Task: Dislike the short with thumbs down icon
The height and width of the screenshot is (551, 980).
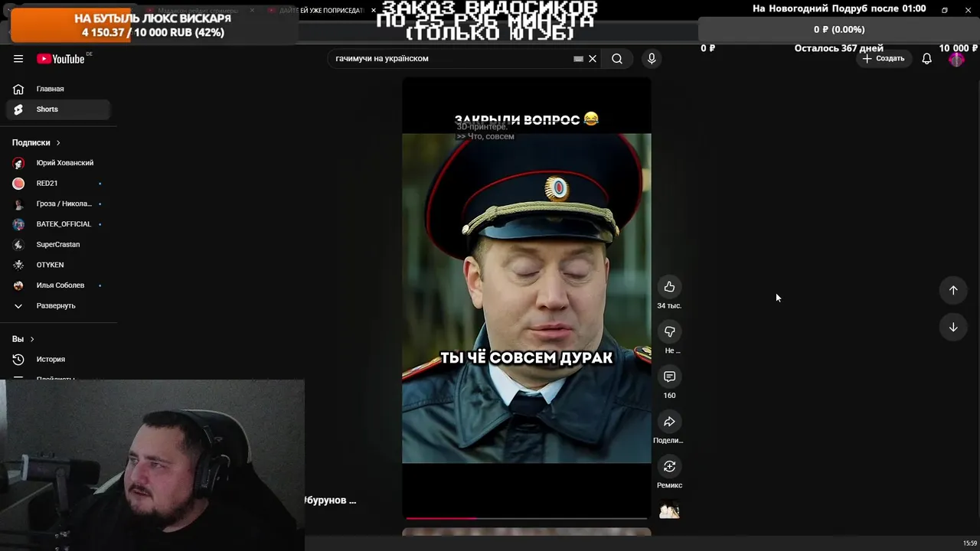Action: (669, 331)
